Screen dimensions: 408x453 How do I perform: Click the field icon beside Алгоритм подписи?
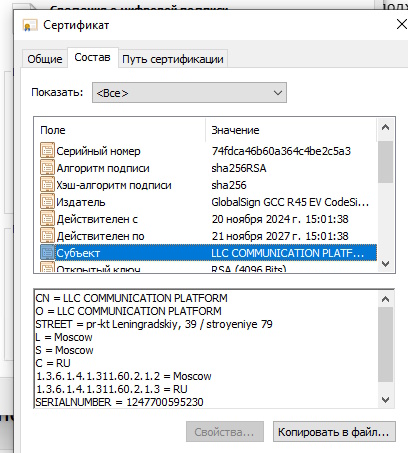(x=47, y=168)
